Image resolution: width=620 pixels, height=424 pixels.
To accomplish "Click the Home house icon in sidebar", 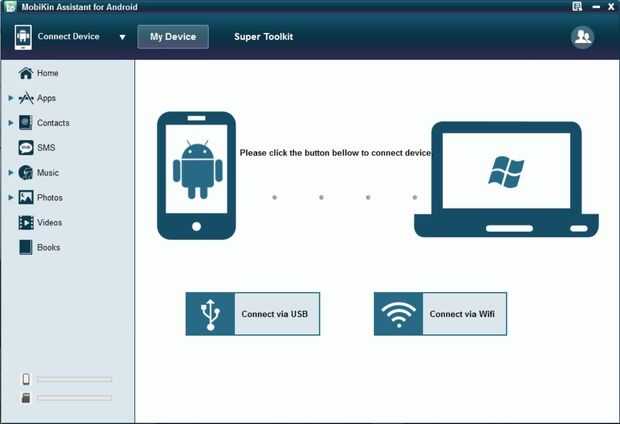I will 26,73.
